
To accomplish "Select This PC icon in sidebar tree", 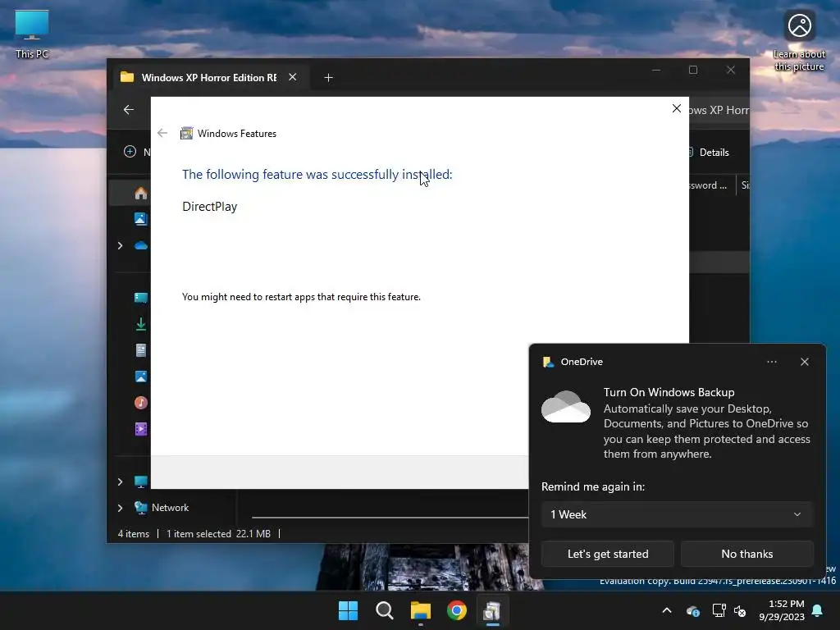I will coord(141,482).
